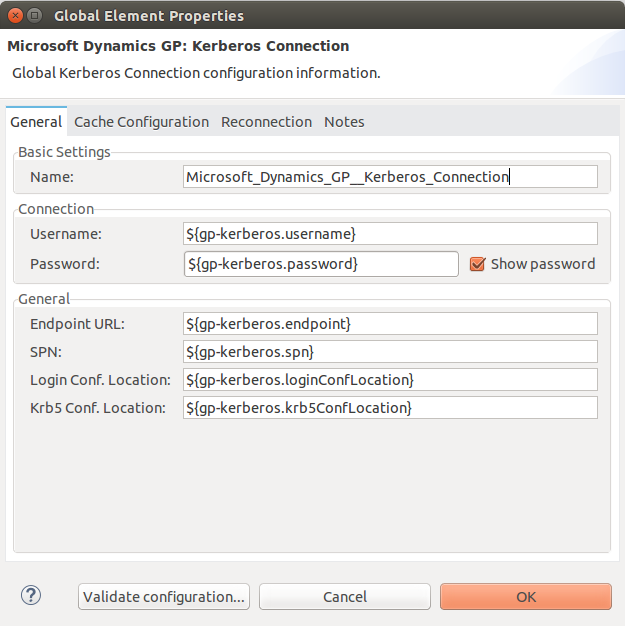Click the 'Endpoint URL:' label
625x626 pixels.
tap(77, 324)
